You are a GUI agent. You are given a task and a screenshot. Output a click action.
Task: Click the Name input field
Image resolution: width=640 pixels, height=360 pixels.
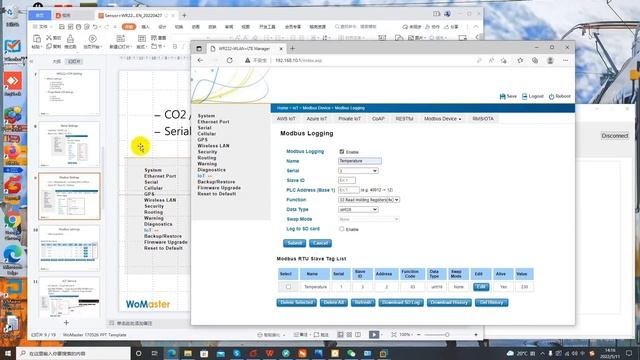360,161
